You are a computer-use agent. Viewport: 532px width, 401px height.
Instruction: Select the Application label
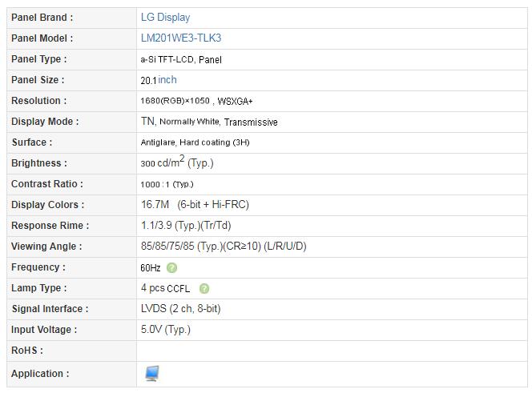point(40,374)
